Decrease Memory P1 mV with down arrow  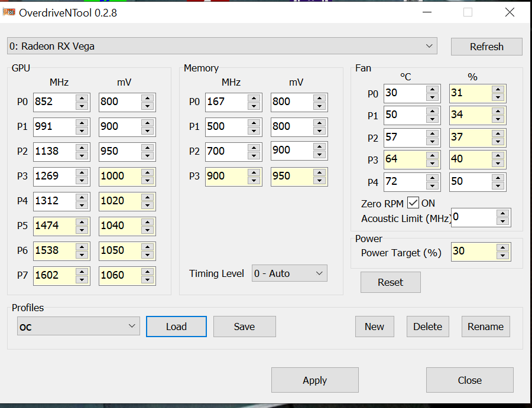click(x=319, y=131)
